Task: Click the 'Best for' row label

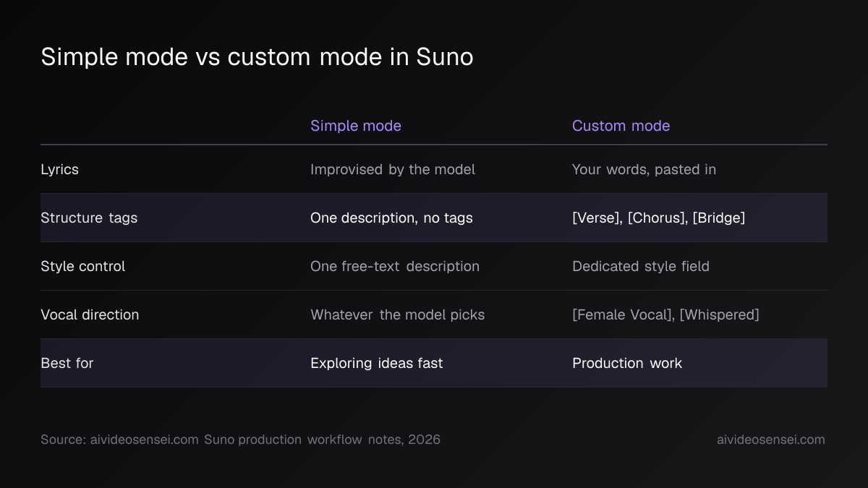Action: click(67, 363)
